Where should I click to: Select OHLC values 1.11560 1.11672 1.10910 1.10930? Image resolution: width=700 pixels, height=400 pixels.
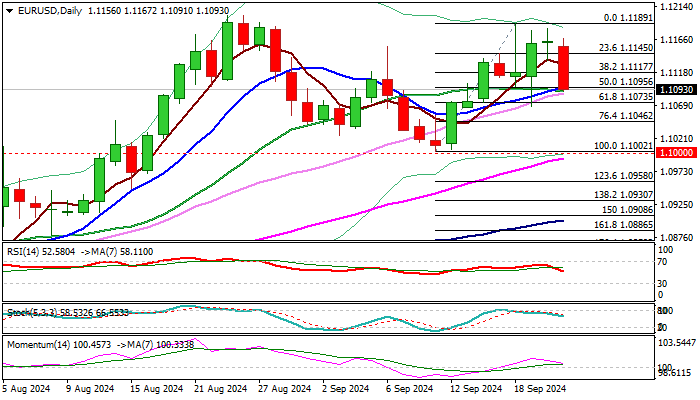point(158,11)
